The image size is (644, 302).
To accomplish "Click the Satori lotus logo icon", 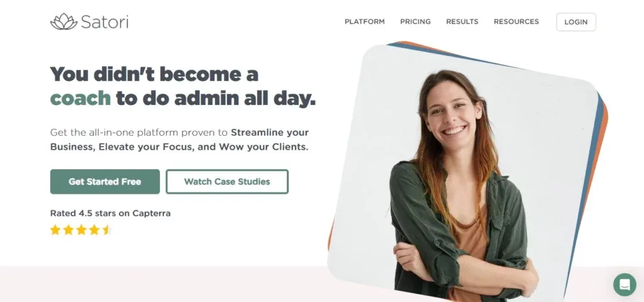I will (64, 21).
